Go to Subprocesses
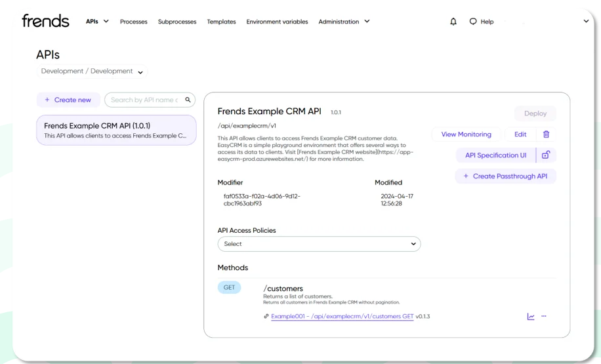 [x=177, y=22]
